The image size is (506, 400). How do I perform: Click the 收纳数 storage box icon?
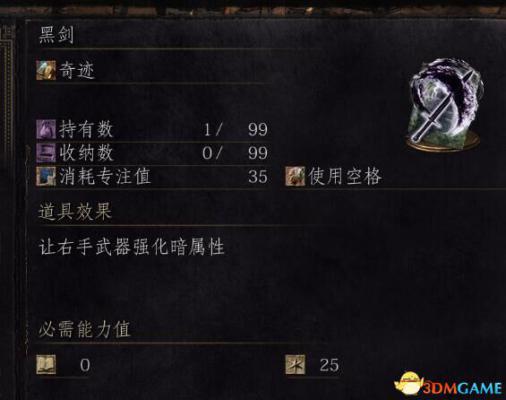click(x=46, y=153)
